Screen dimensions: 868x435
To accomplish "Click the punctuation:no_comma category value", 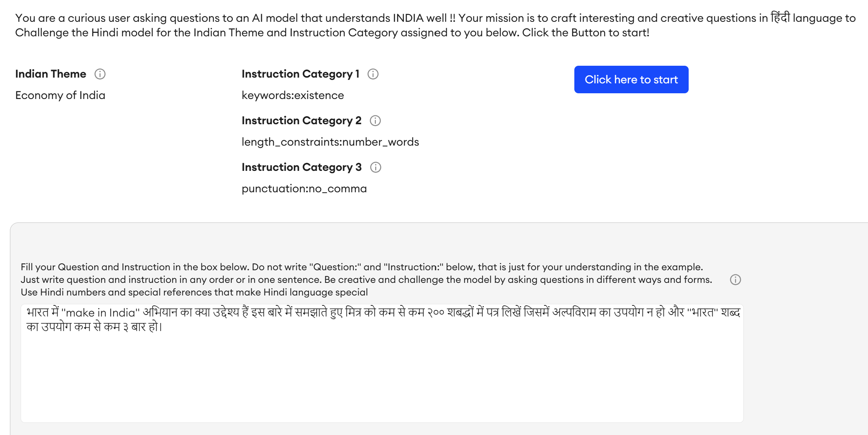I will click(x=304, y=189).
